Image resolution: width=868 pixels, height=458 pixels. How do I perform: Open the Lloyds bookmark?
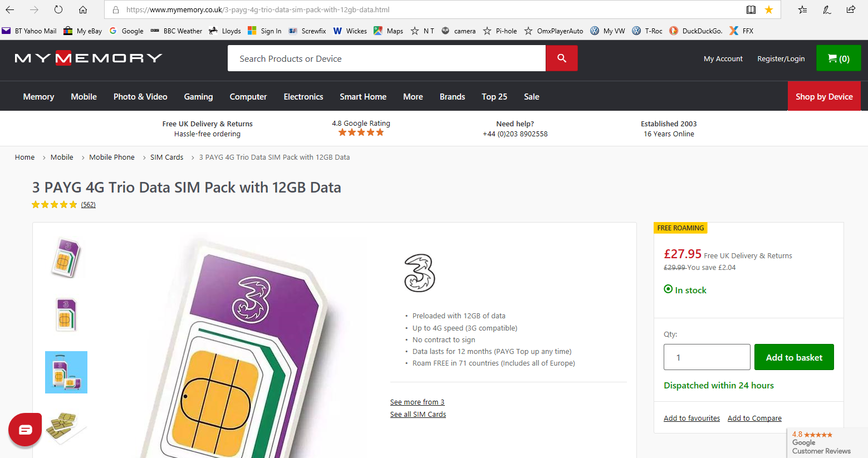[x=225, y=31]
